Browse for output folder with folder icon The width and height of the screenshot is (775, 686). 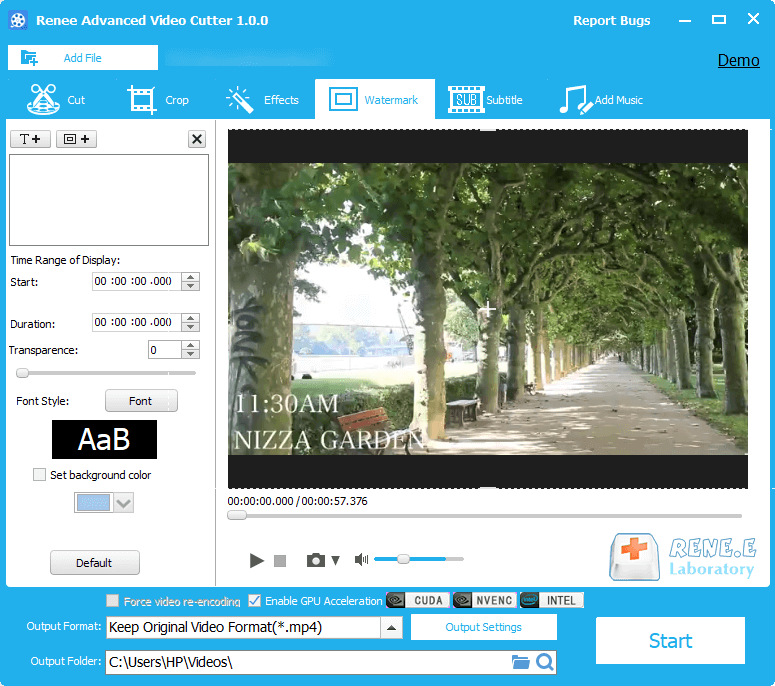[520, 662]
